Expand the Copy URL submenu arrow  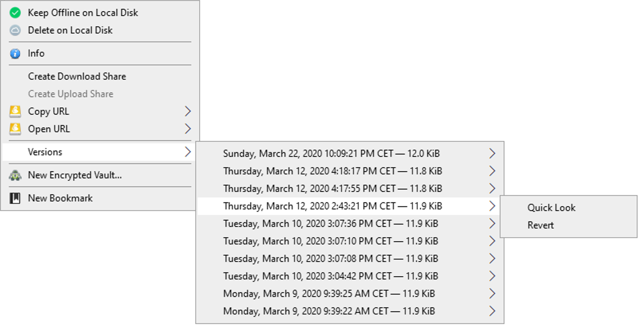(x=188, y=111)
